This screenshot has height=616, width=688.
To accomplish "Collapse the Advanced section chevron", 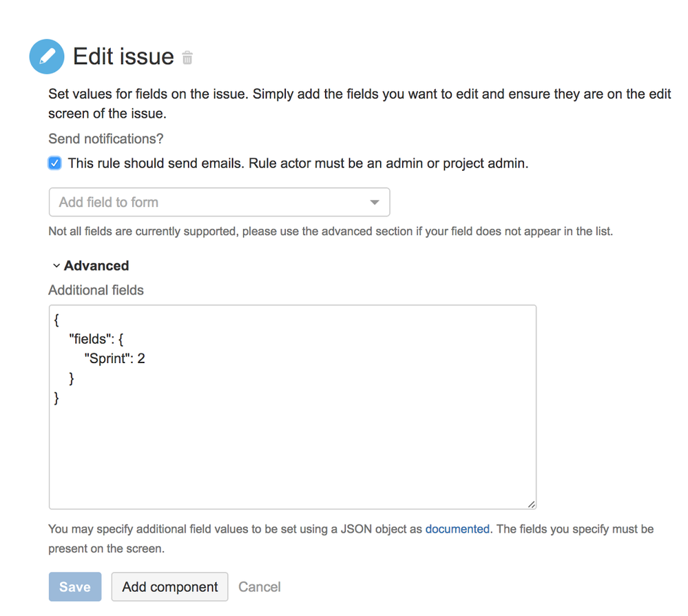I will 56,266.
